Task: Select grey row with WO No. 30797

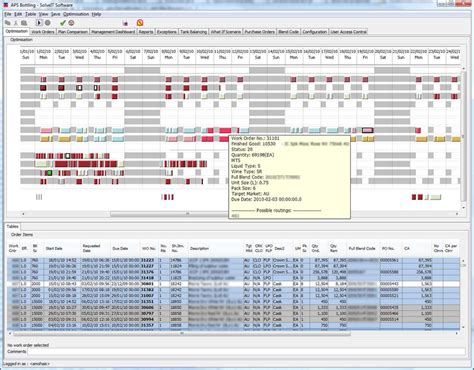Action: coord(233,314)
